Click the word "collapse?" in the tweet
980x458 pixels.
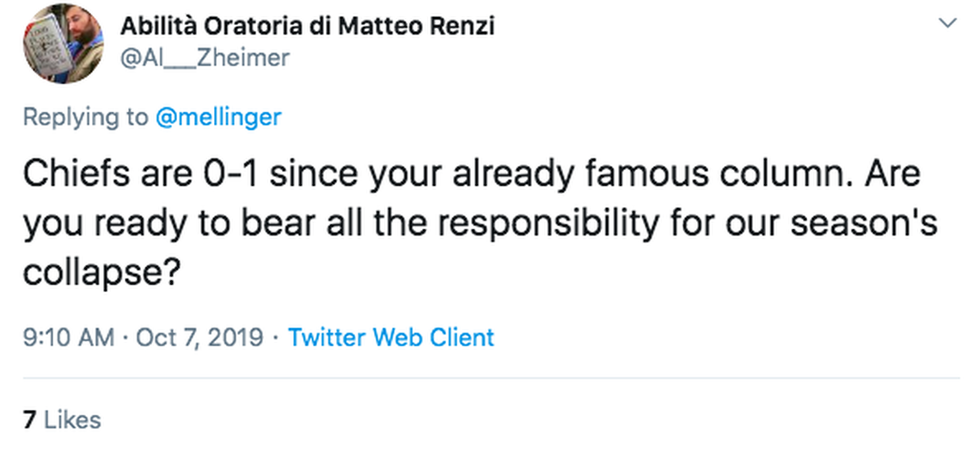[101, 273]
